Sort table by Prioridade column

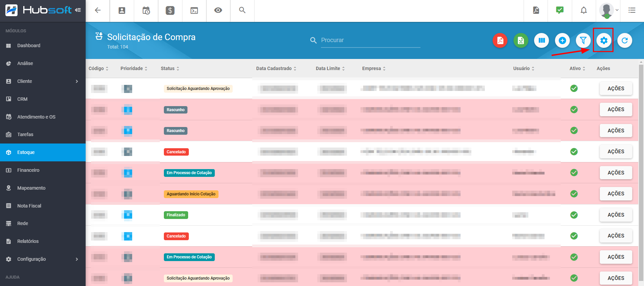tap(134, 68)
